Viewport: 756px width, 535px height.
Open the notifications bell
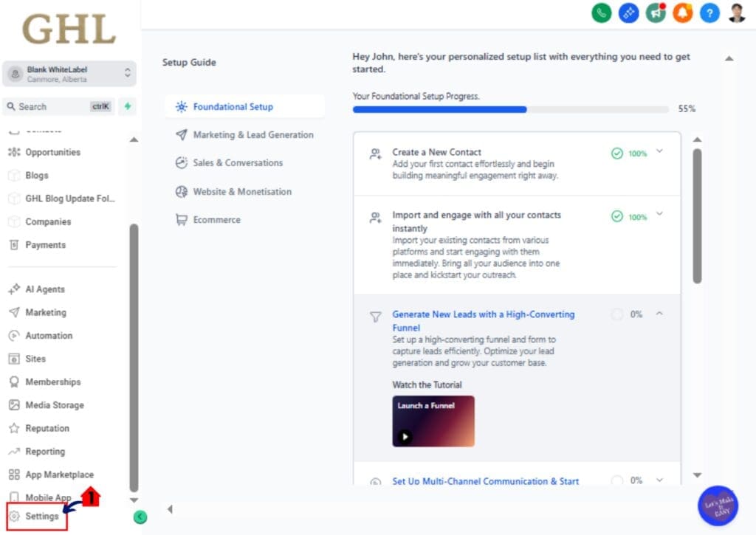click(x=682, y=13)
